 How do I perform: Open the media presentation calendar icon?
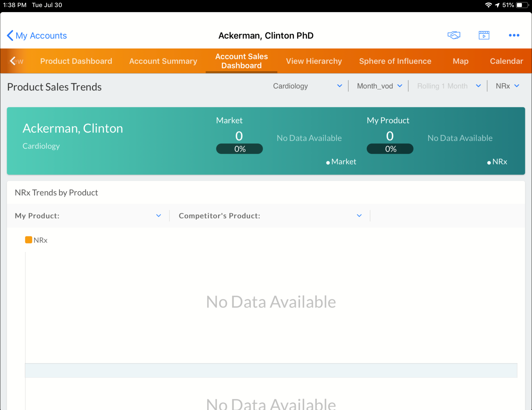click(484, 35)
